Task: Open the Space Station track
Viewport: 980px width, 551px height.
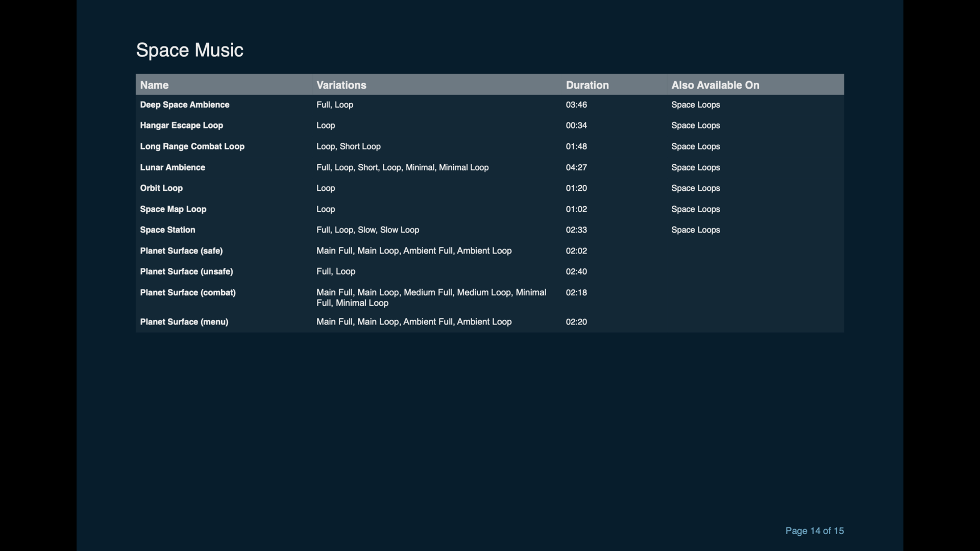Action: click(167, 230)
